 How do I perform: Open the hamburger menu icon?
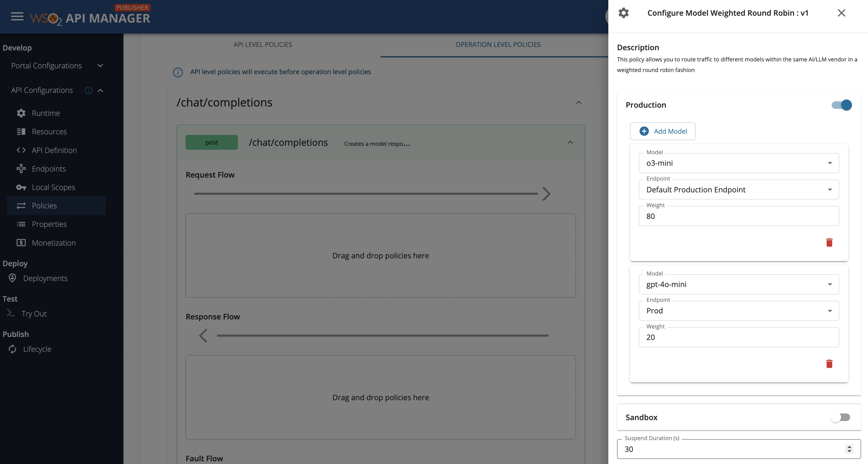coord(17,17)
